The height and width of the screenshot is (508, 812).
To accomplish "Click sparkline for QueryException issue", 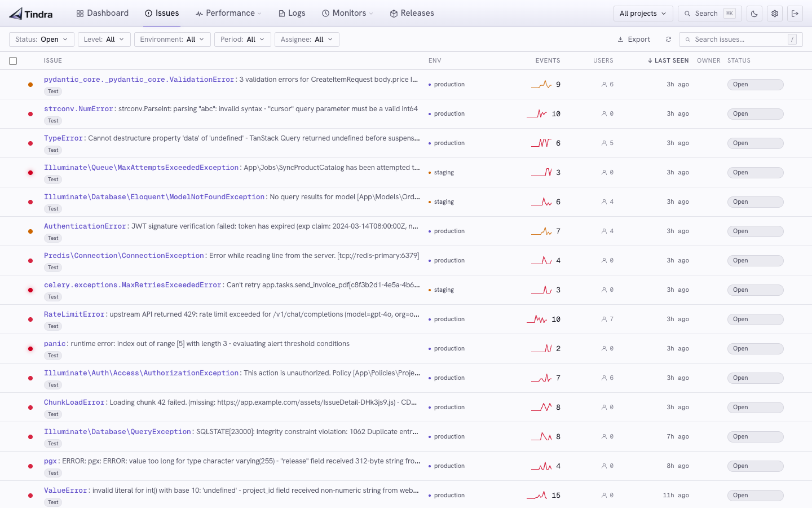I will point(541,436).
